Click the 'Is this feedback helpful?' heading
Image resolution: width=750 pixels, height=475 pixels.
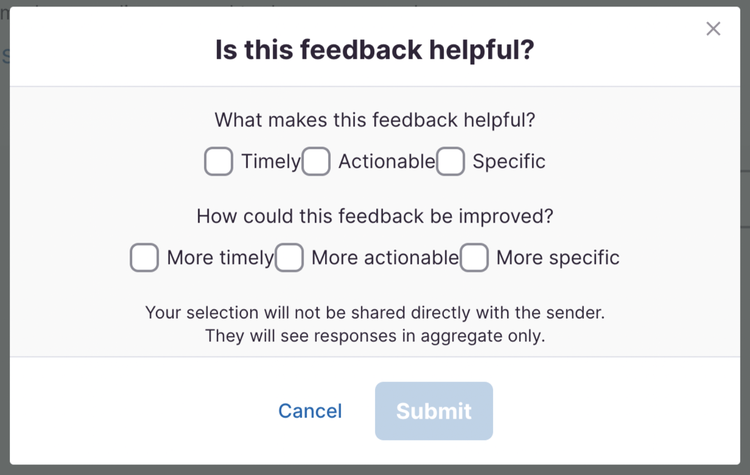[x=375, y=50]
